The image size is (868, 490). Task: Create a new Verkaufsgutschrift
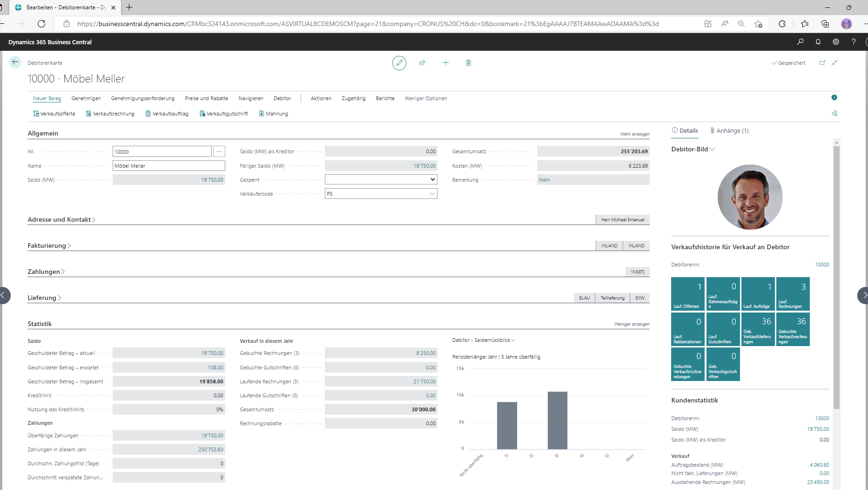(x=223, y=114)
